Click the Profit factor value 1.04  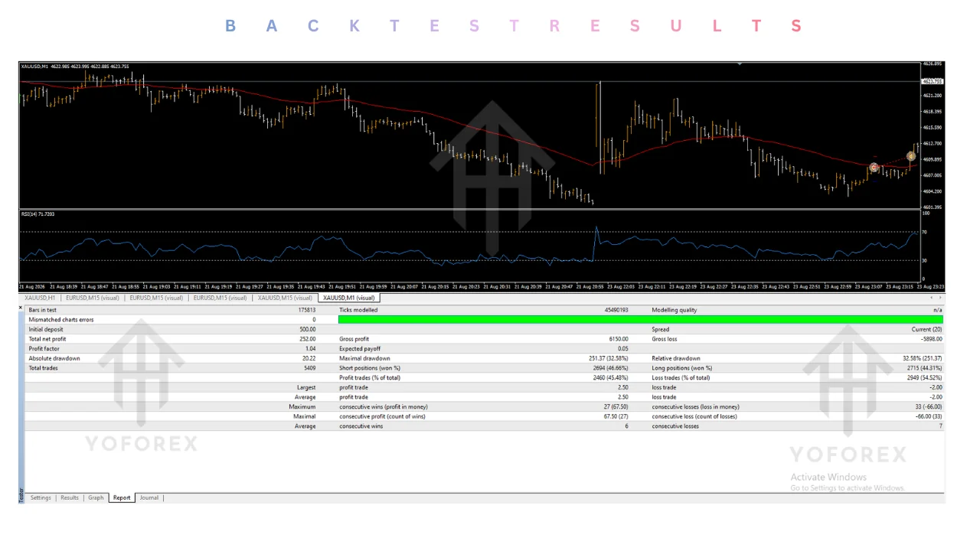tap(310, 348)
